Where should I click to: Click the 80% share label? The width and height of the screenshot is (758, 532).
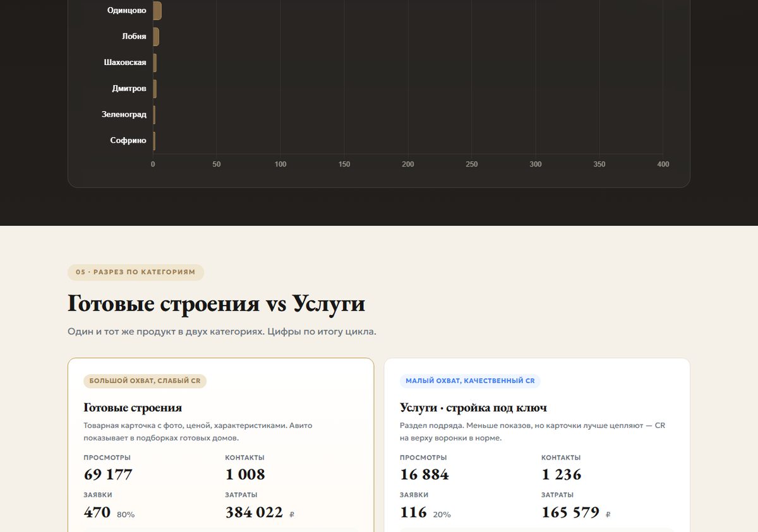126,515
